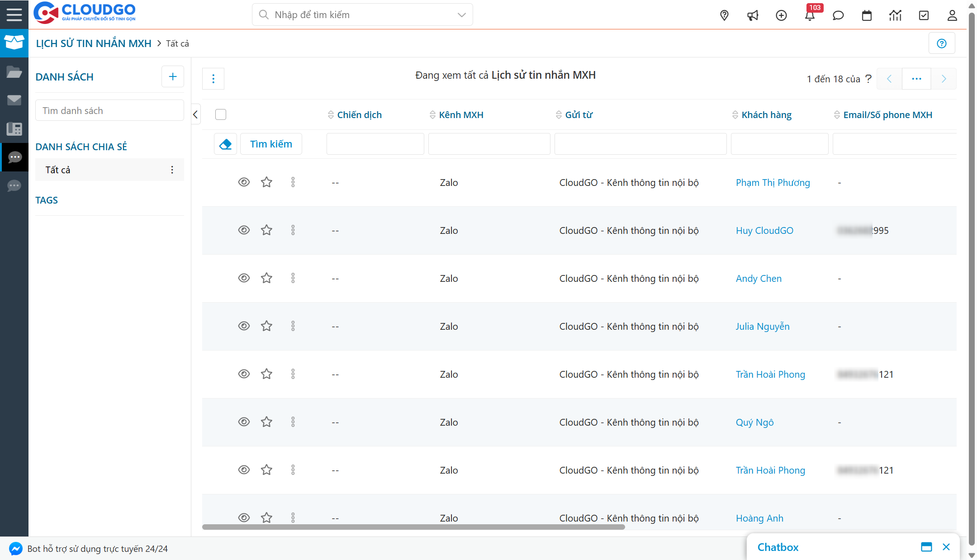Open three-dot menu beside Tất cả list
Viewport: 977px width, 560px height.
coord(172,170)
